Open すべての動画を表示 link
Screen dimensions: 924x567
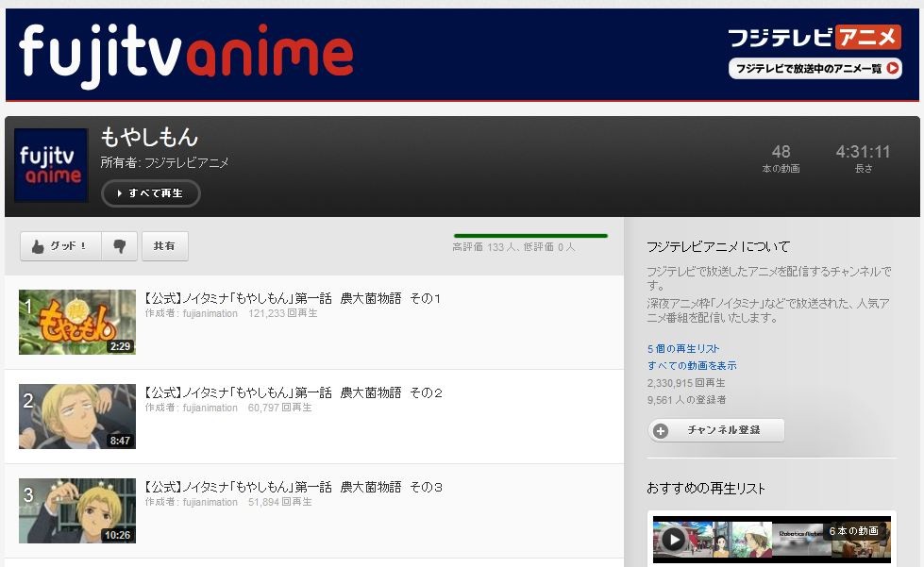coord(692,366)
